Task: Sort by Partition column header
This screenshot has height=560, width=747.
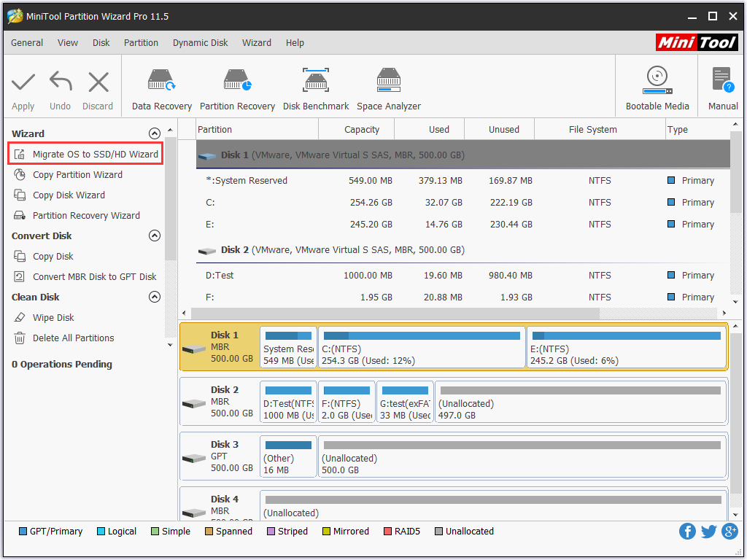Action: [x=257, y=130]
